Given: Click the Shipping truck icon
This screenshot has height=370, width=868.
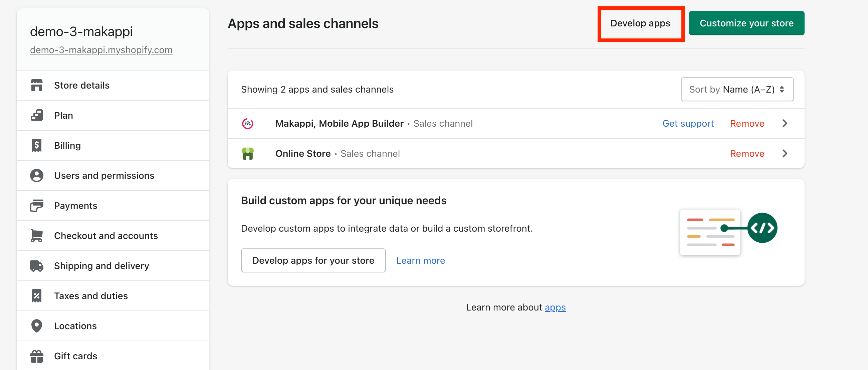Looking at the screenshot, I should [x=36, y=266].
